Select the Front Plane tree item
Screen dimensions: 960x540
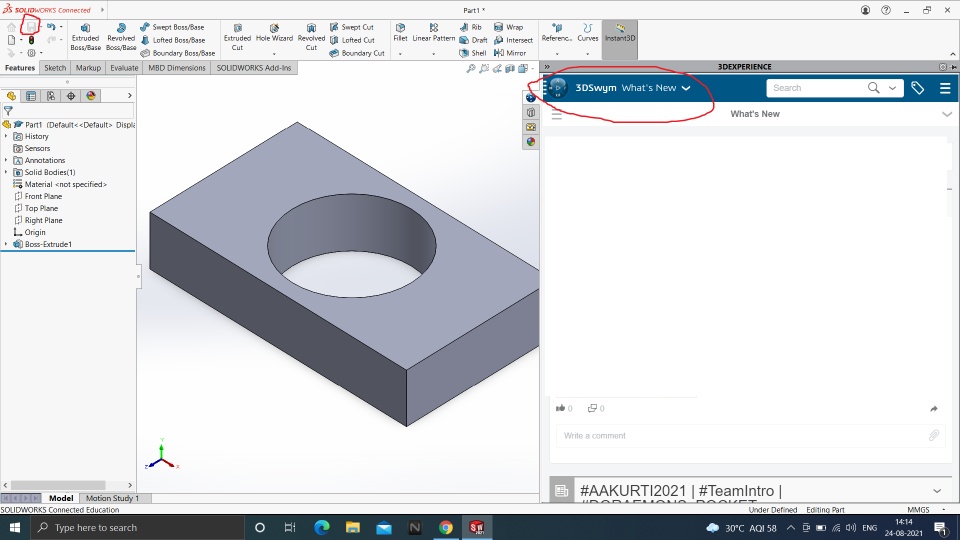pyautogui.click(x=38, y=197)
